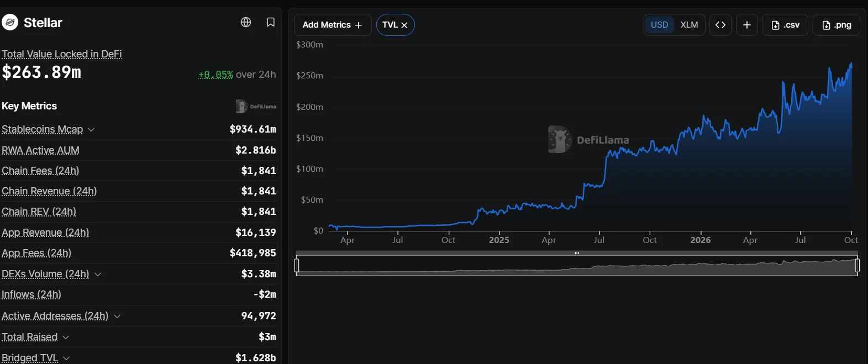Click the $3m total raised value

pos(267,337)
